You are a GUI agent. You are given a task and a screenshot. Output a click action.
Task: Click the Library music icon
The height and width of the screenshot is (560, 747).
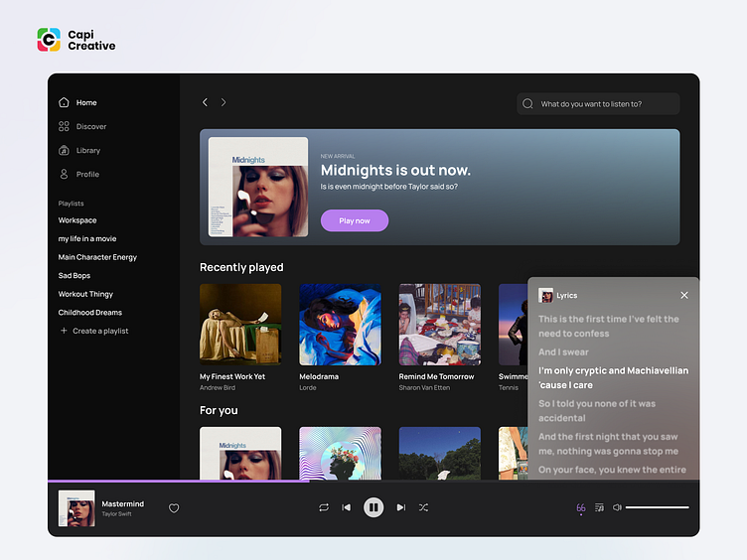pos(64,151)
